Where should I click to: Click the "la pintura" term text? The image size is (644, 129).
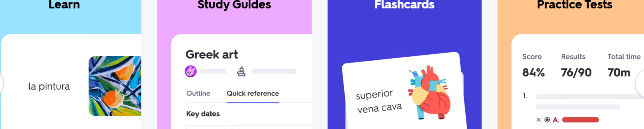tap(49, 86)
